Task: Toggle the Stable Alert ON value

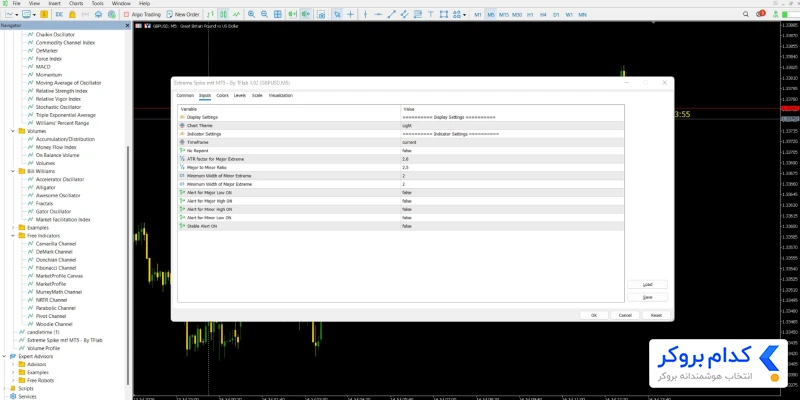Action: (512, 226)
